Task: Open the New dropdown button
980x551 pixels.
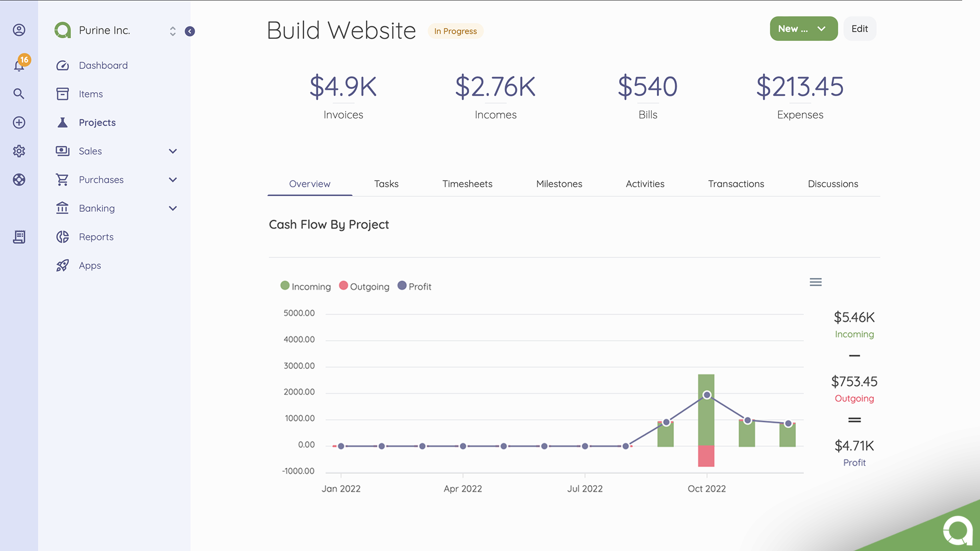Action: point(803,29)
